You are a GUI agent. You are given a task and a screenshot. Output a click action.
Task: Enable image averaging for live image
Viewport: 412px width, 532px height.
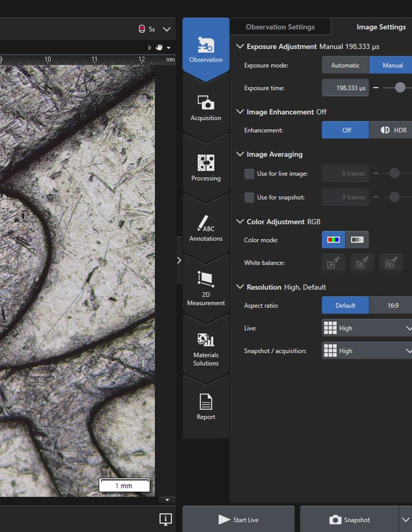point(249,174)
